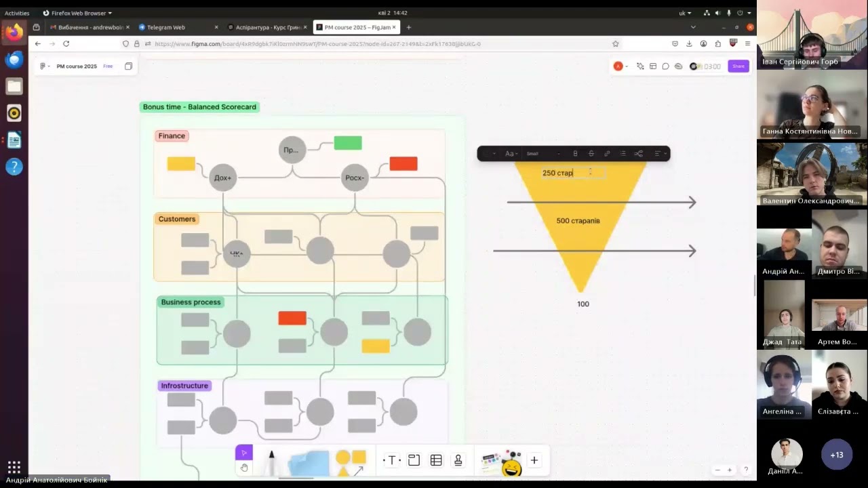Toggle bulleted list in text toolbar

coord(623,154)
